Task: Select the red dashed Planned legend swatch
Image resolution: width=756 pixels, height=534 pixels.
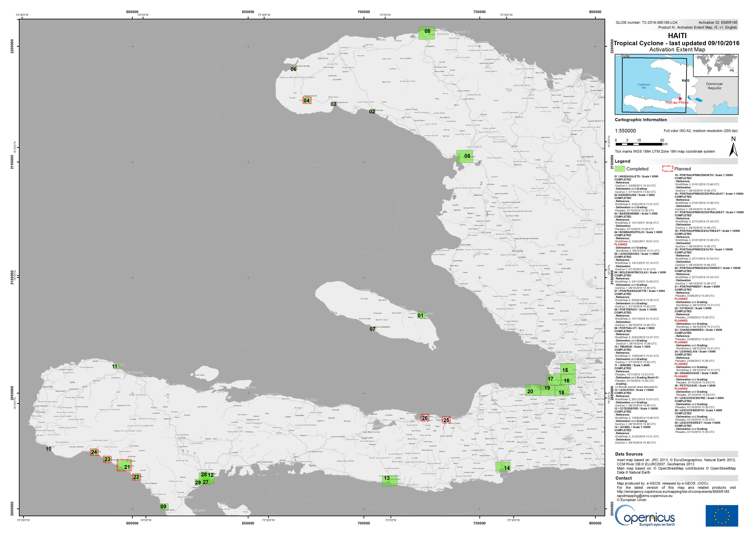Action: click(x=667, y=169)
